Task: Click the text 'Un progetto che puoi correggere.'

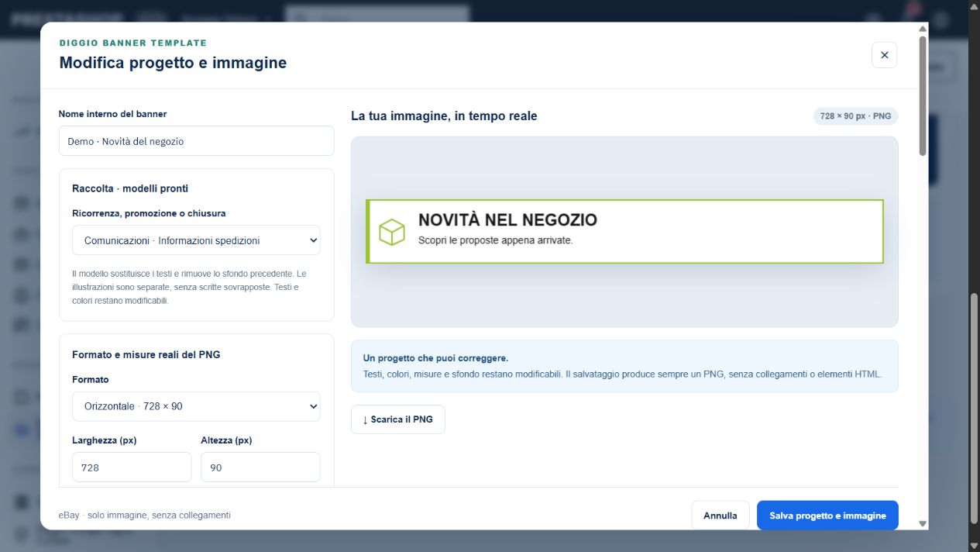Action: (x=435, y=358)
